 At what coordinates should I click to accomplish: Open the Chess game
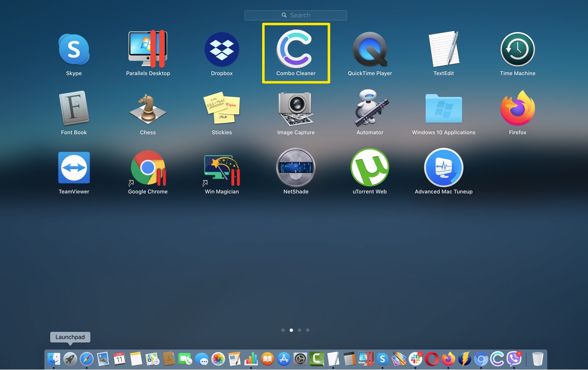coord(148,109)
